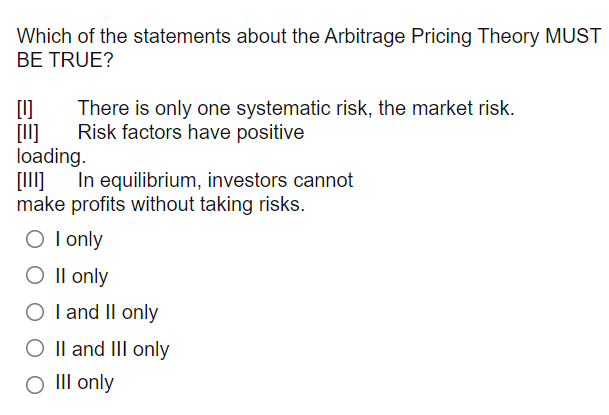Screen dimensions: 609x415
Task: Click the text "Risk factors have positive"
Action: (x=191, y=132)
